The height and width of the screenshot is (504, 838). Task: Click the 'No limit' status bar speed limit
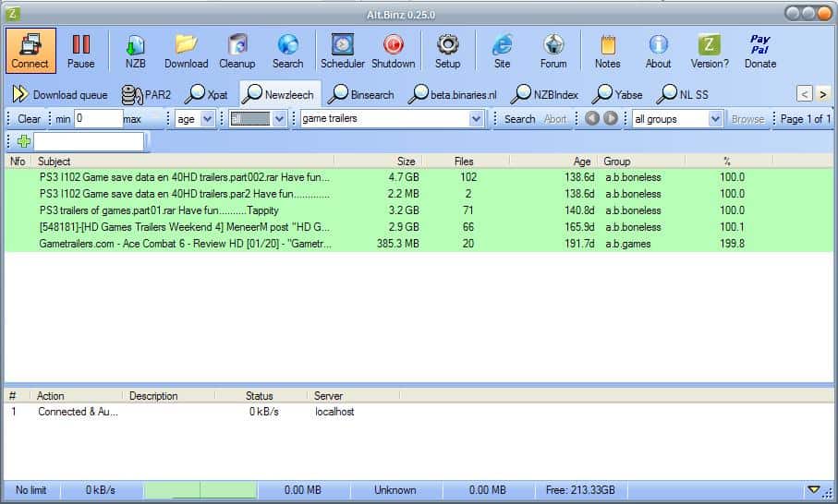(31, 489)
